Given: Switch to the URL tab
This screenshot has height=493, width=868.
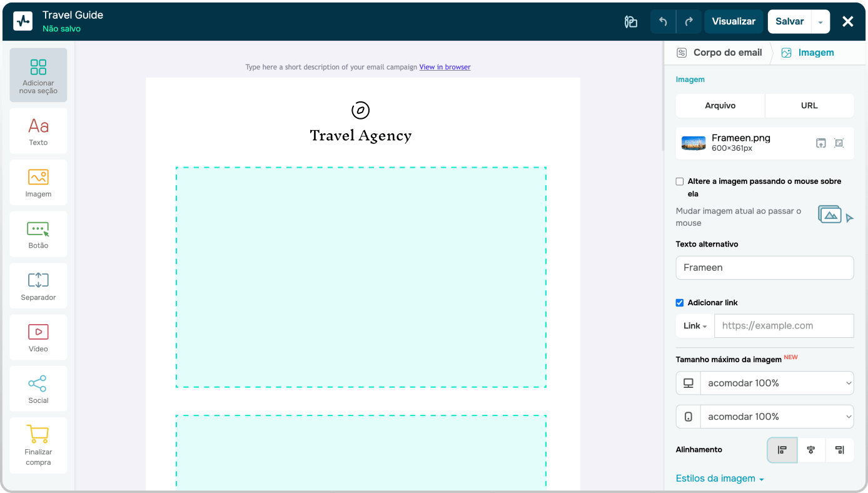Looking at the screenshot, I should [809, 106].
